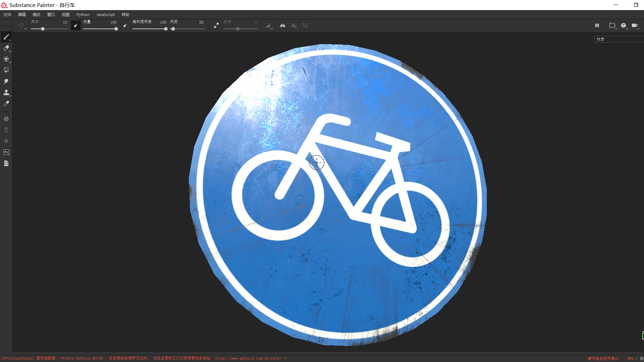Screen dimensions: 644x362
Task: Select the Polygon Fill tool
Action: [6, 70]
